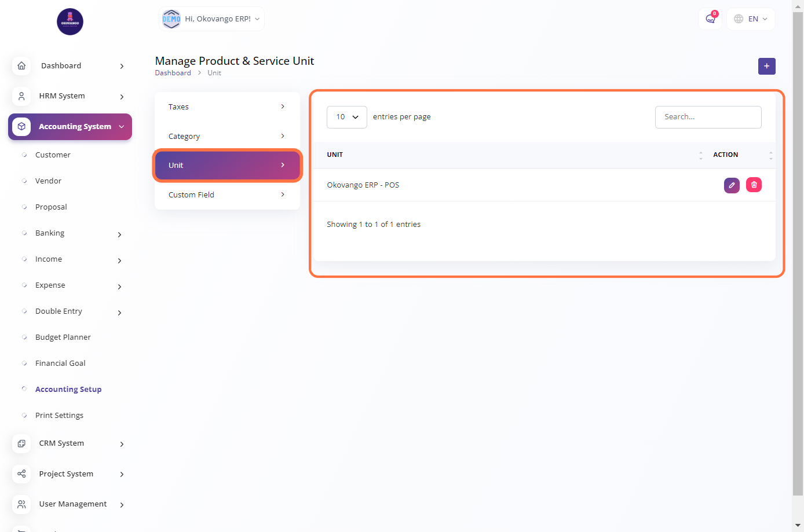The height and width of the screenshot is (532, 804).
Task: Click the Okovango logo
Action: (x=70, y=22)
